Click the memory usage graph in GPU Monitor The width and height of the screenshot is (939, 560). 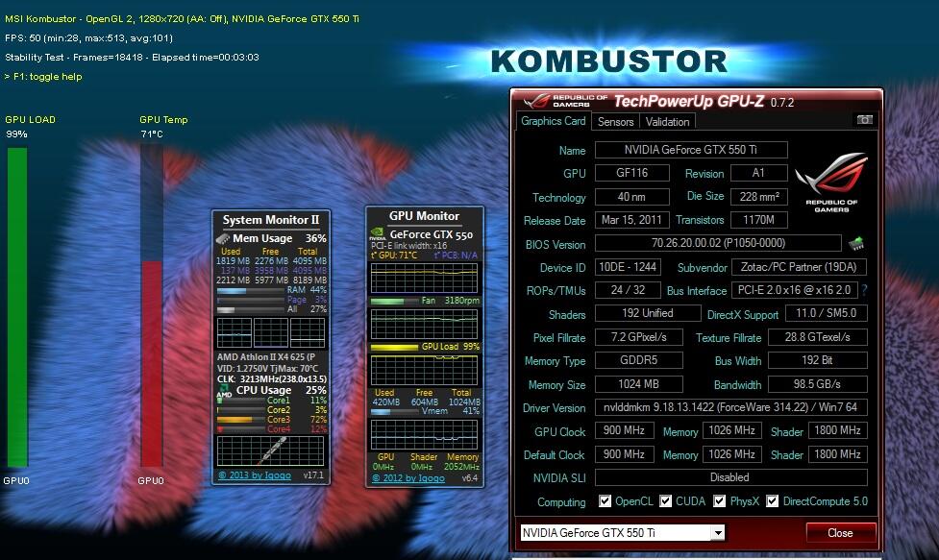point(424,434)
